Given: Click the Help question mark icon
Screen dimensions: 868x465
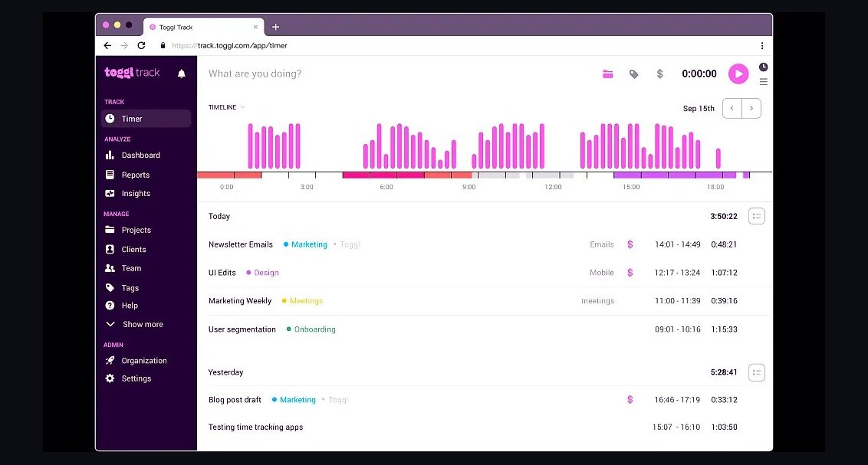Looking at the screenshot, I should [x=110, y=305].
